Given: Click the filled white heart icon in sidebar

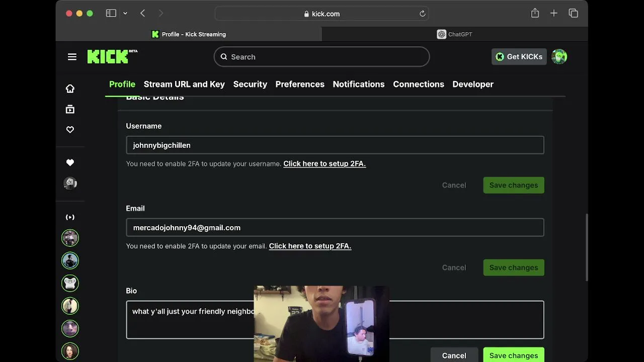Looking at the screenshot, I should pyautogui.click(x=70, y=162).
